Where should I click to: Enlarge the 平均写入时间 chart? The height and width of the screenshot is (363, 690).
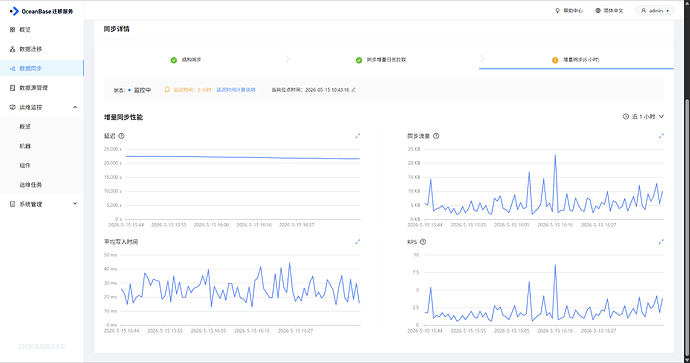(x=358, y=242)
